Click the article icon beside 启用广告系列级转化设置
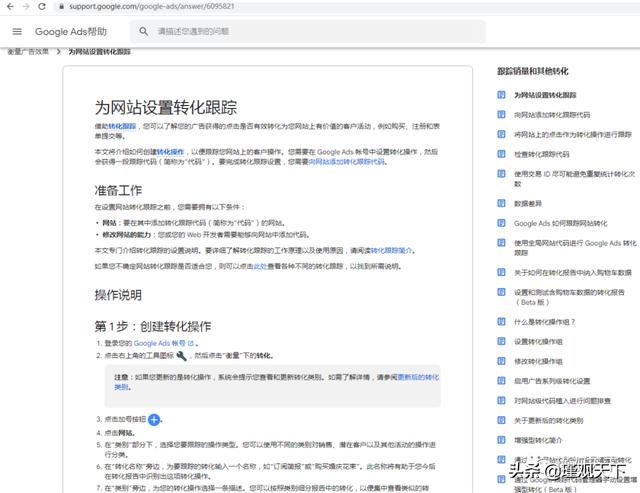Image resolution: width=640 pixels, height=493 pixels. (501, 380)
